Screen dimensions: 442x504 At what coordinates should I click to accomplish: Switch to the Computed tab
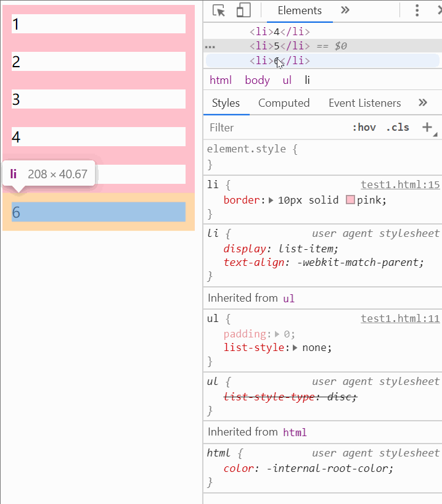(284, 103)
